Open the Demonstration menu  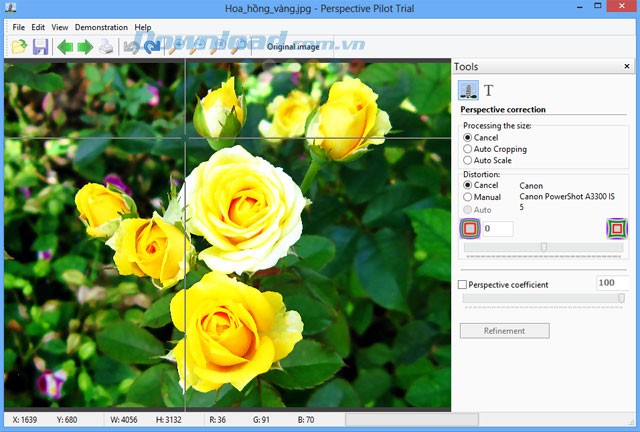pos(102,27)
